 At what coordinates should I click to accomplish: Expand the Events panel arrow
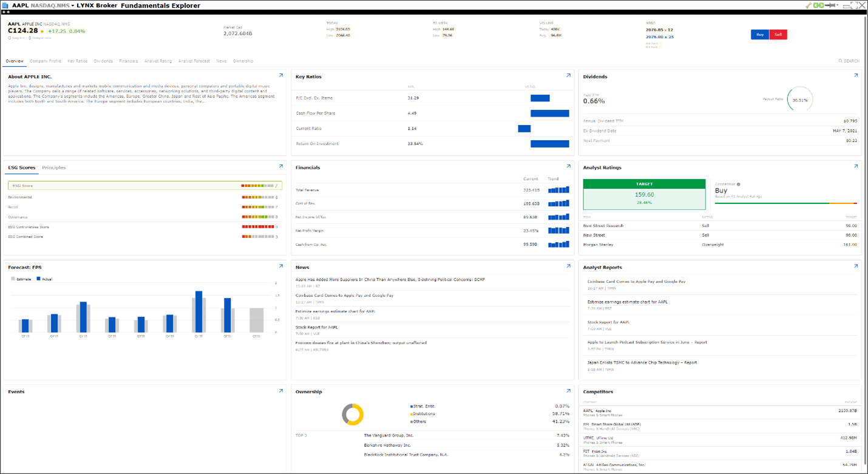tap(281, 391)
